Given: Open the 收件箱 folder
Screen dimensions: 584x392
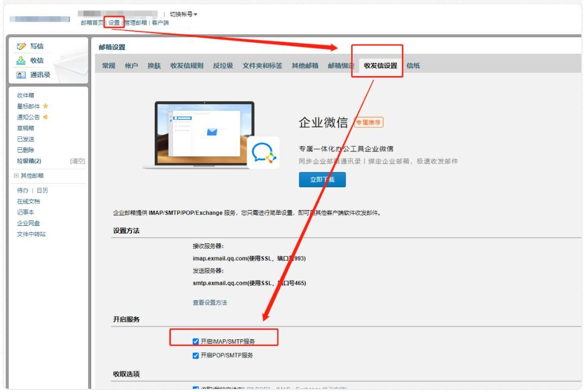Looking at the screenshot, I should 26,96.
